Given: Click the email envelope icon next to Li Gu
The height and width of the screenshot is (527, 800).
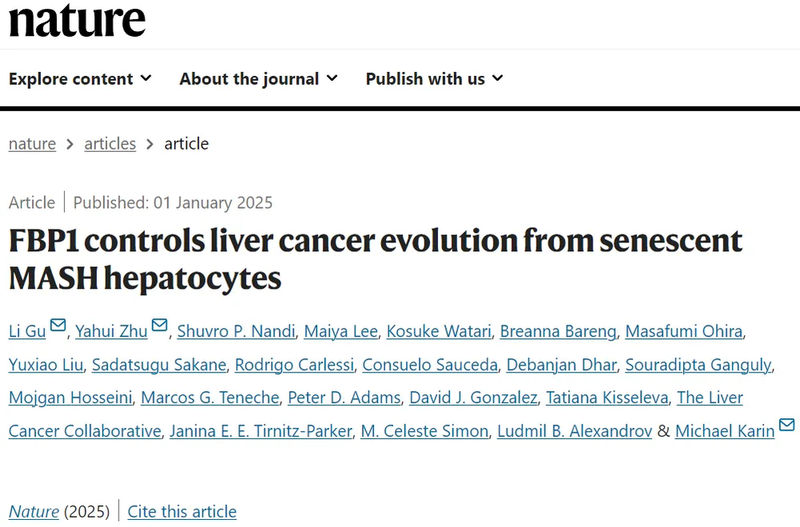Looking at the screenshot, I should (x=58, y=326).
